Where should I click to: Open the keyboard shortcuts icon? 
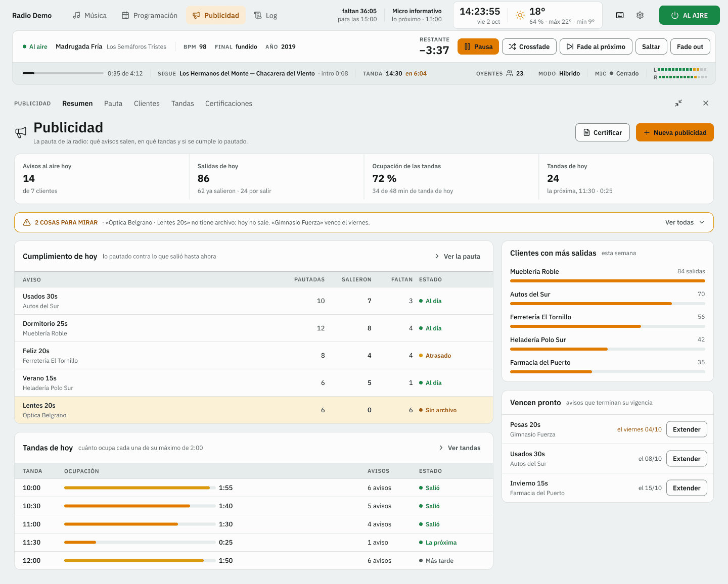(x=620, y=15)
